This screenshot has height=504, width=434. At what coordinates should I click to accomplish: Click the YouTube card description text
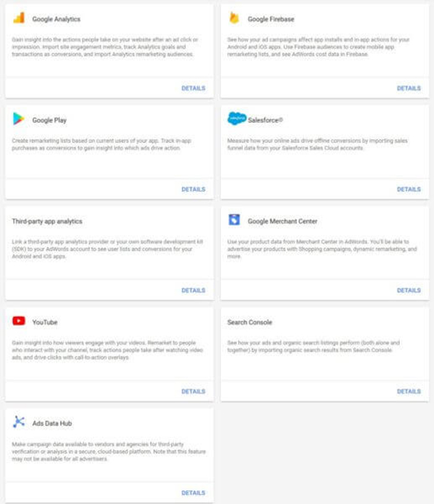click(105, 350)
